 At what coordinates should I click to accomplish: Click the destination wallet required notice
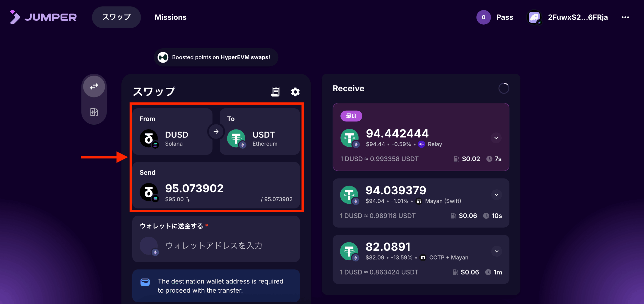tap(216, 286)
